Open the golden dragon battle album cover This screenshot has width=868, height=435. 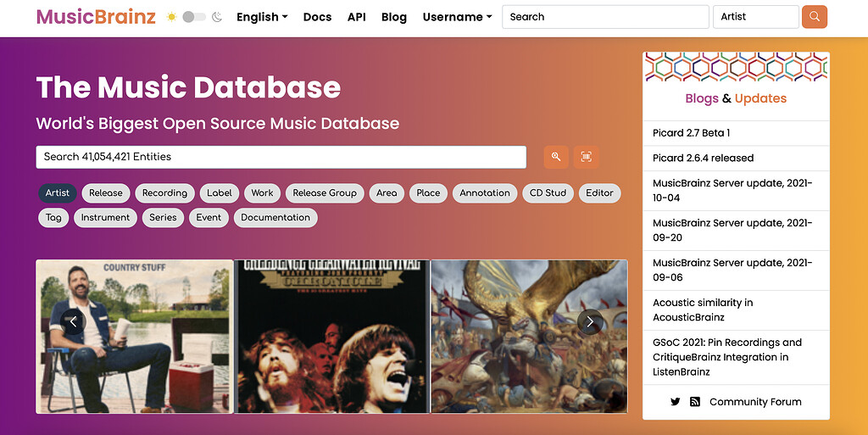tap(529, 337)
